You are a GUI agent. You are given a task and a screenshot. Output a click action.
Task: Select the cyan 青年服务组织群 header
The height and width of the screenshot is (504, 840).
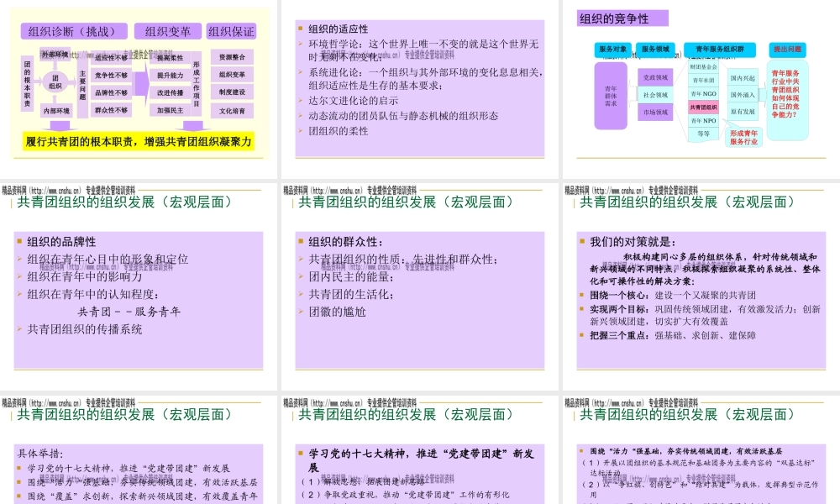(x=720, y=50)
